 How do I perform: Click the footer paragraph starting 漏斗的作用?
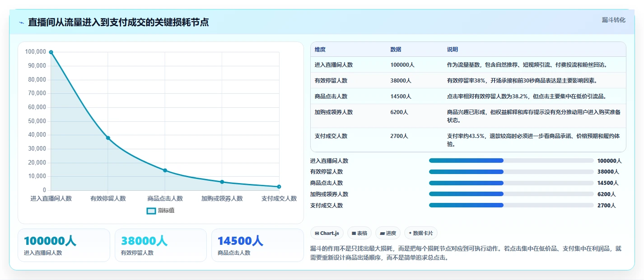click(466, 253)
